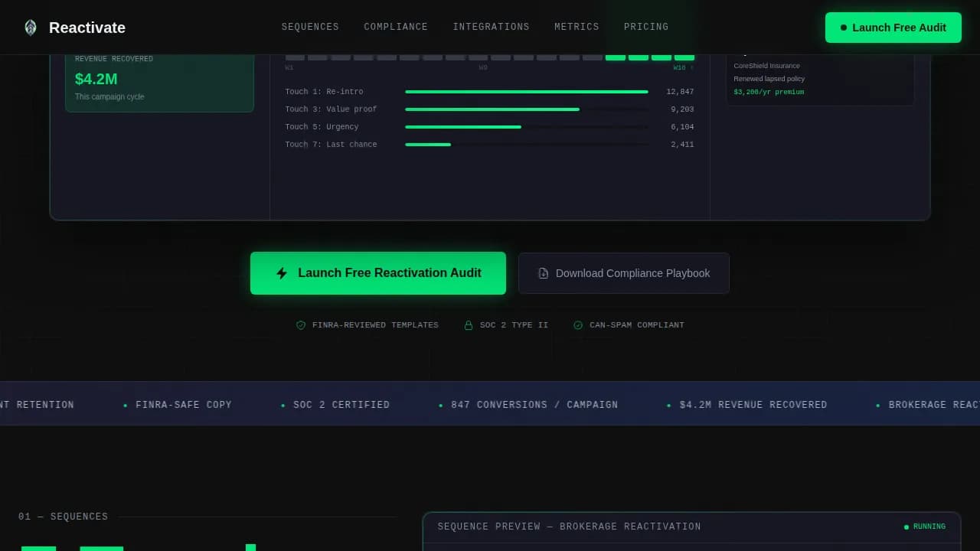Click the Touch 7: Last chance bar
Viewport: 980px width, 551px height.
pos(527,145)
